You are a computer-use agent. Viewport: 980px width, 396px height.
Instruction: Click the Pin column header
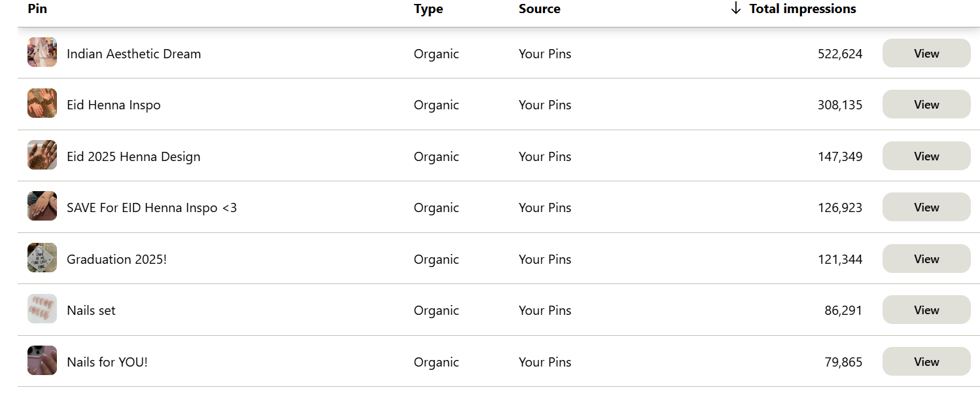click(37, 9)
